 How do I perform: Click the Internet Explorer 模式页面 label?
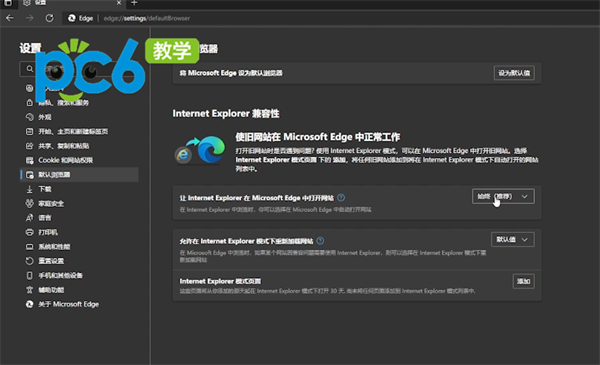pos(220,281)
